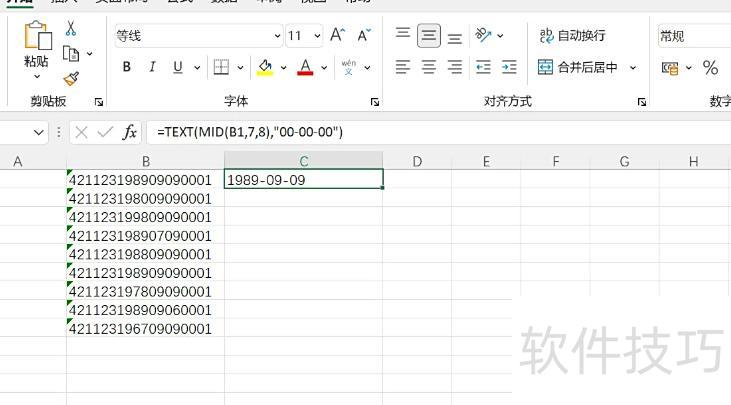Open the clipboard pane launcher
Image resolution: width=731 pixels, height=405 pixels.
click(x=98, y=102)
